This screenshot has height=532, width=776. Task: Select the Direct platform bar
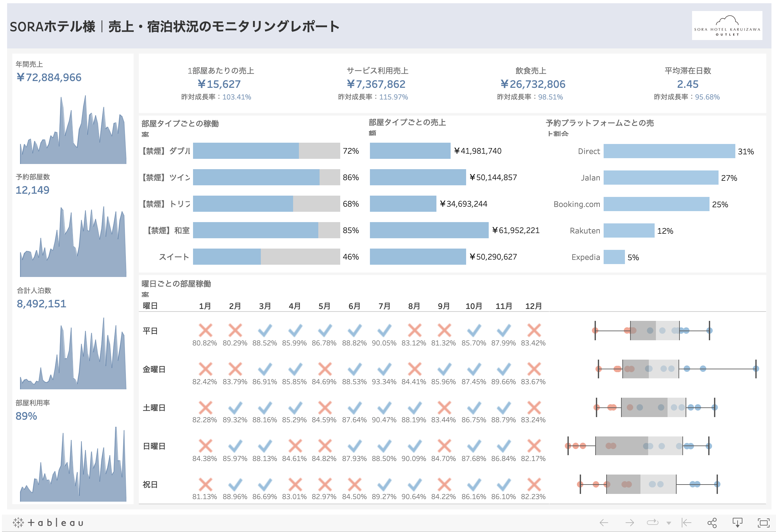point(669,151)
